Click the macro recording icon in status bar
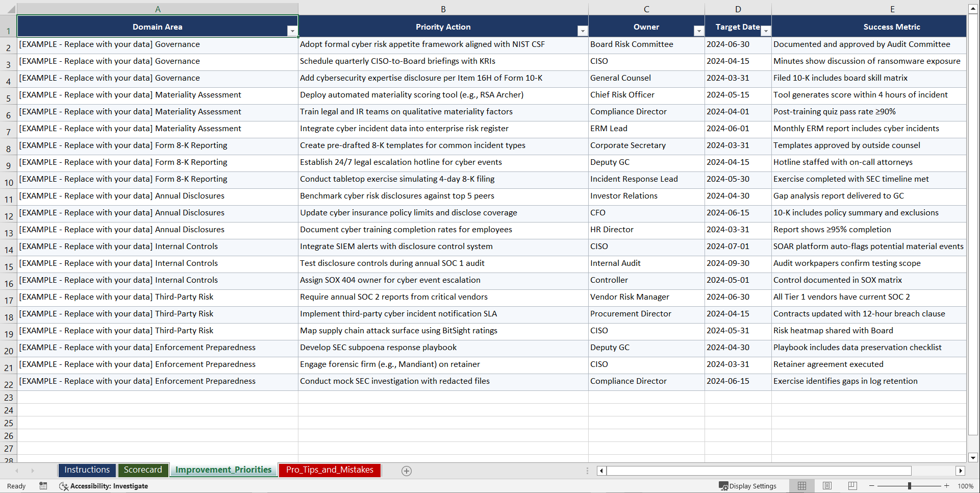980x493 pixels. [43, 486]
